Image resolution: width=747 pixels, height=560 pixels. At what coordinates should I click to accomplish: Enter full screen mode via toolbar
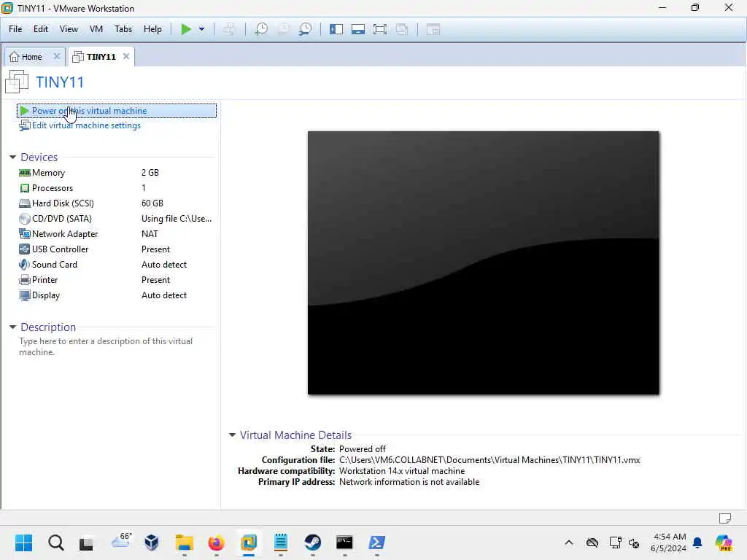[x=379, y=29]
